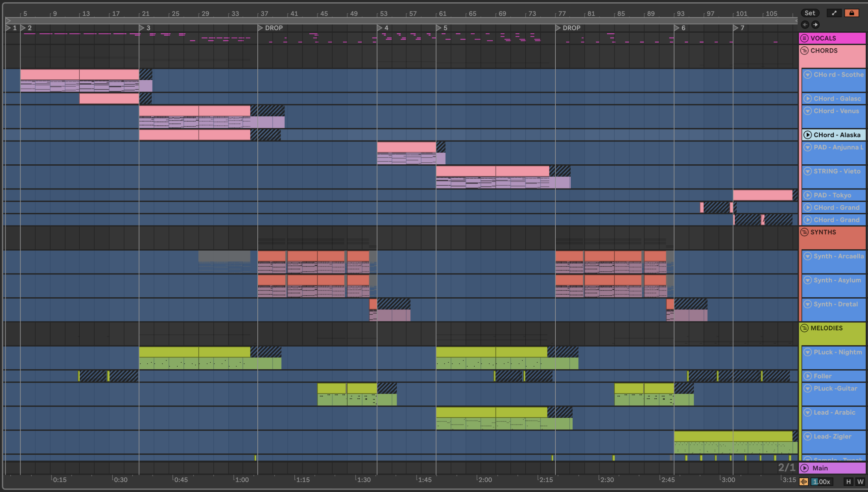Toggle the orange lock envelopes button
The width and height of the screenshot is (868, 492).
pyautogui.click(x=851, y=13)
